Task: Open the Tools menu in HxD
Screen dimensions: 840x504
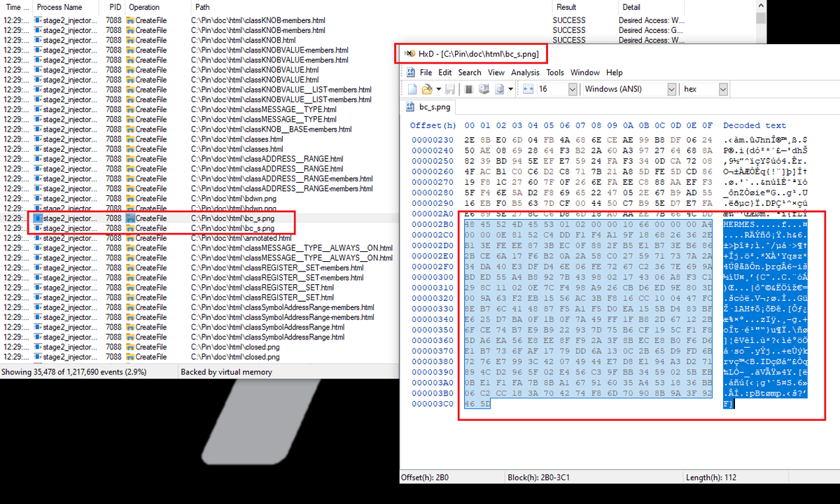Action: [555, 73]
